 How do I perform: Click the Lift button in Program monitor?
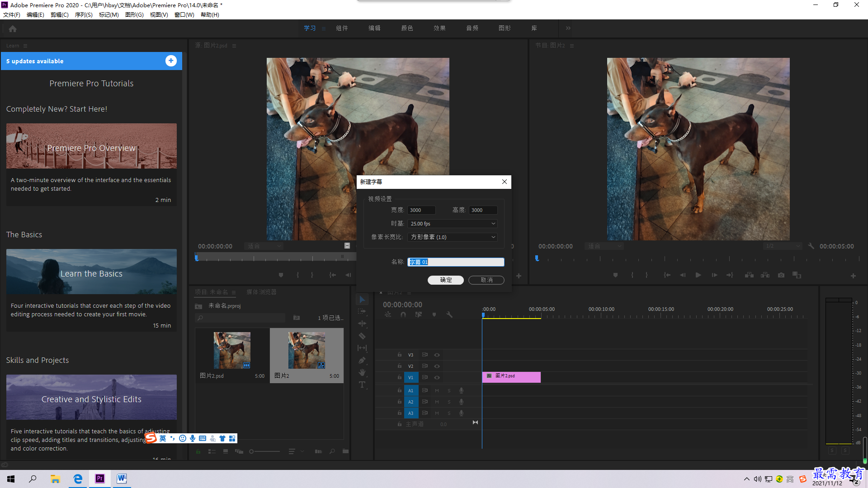click(x=749, y=275)
